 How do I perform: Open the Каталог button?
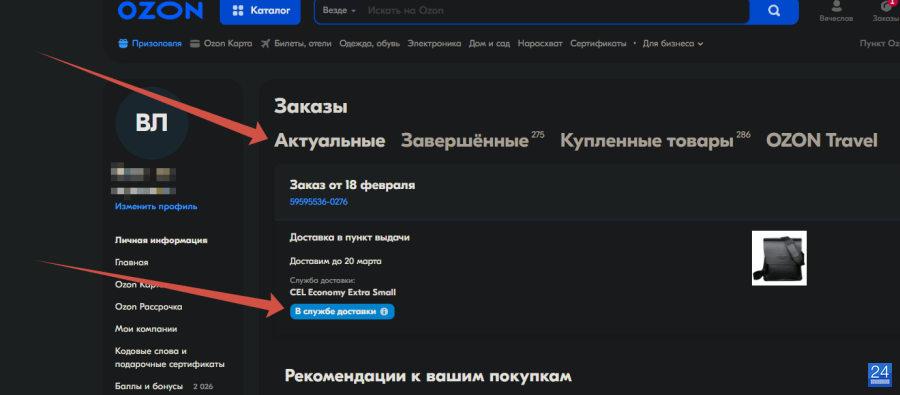[260, 10]
